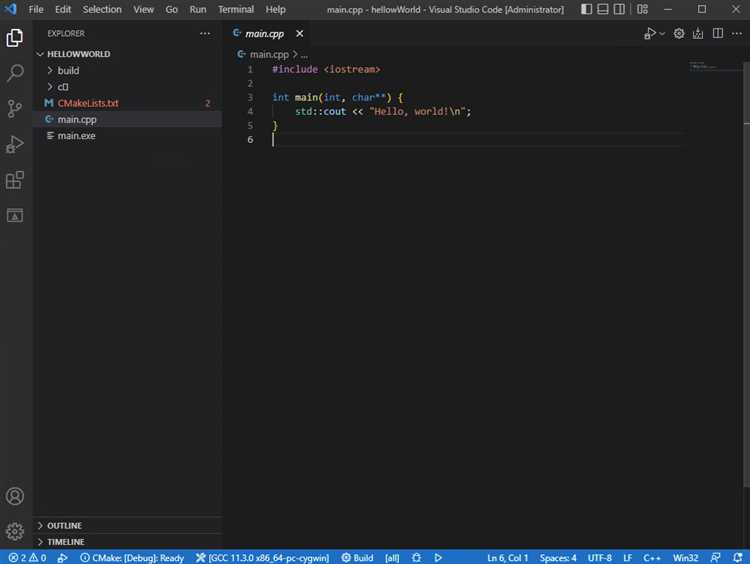Open the Source Control view
Image resolution: width=750 pixels, height=564 pixels.
pyautogui.click(x=15, y=109)
